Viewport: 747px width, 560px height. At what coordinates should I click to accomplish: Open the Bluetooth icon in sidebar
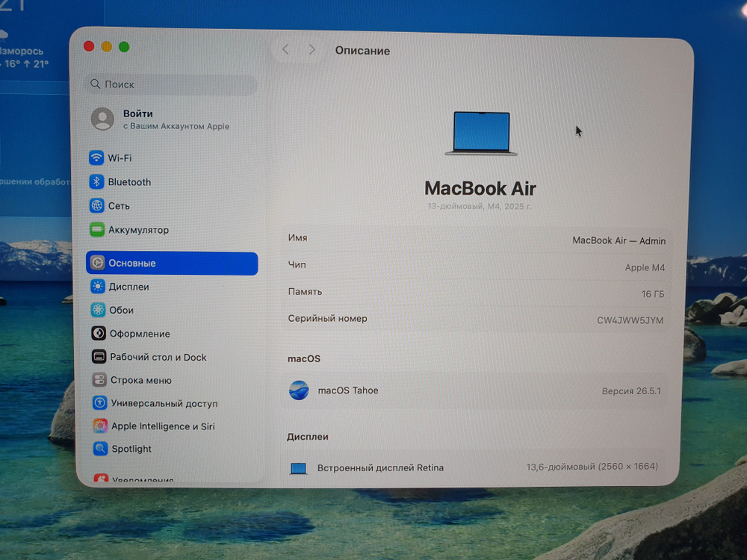(x=96, y=181)
